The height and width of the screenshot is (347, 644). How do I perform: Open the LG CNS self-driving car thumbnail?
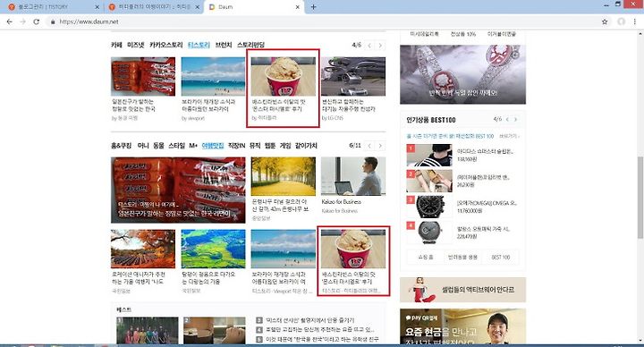pyautogui.click(x=353, y=76)
